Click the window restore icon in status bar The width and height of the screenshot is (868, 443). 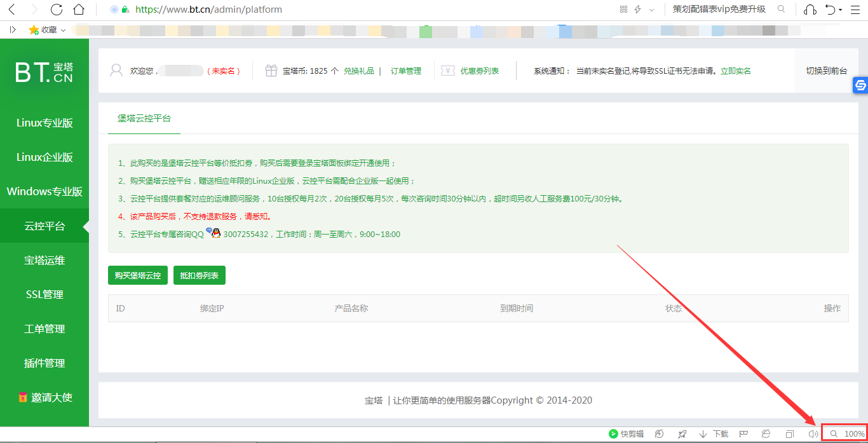coord(790,434)
